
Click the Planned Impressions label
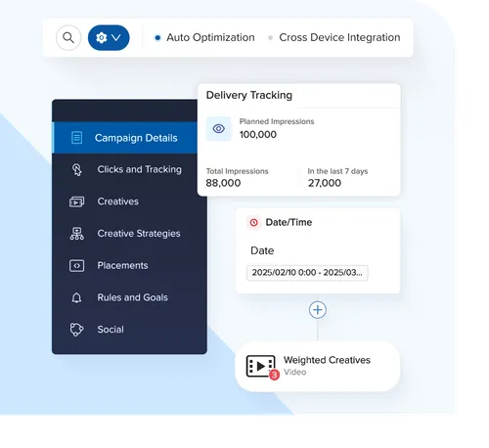pos(277,121)
